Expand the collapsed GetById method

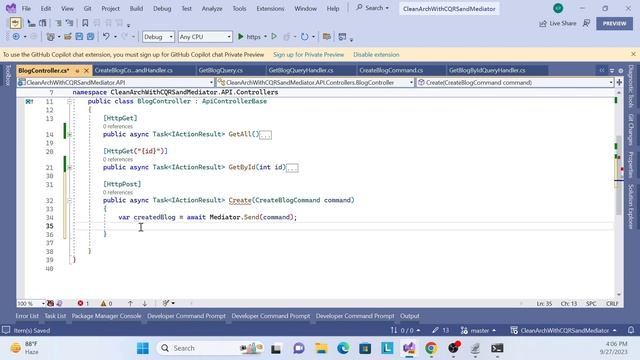click(x=69, y=167)
